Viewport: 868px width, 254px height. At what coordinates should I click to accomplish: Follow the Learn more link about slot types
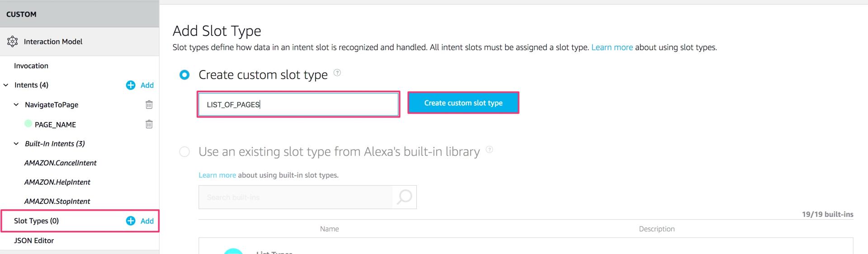(612, 47)
